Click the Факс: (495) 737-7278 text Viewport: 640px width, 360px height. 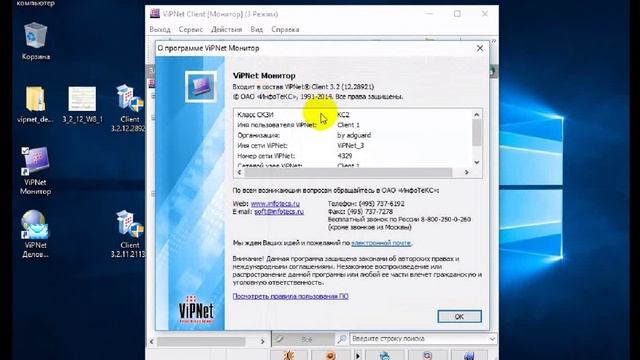click(x=360, y=211)
